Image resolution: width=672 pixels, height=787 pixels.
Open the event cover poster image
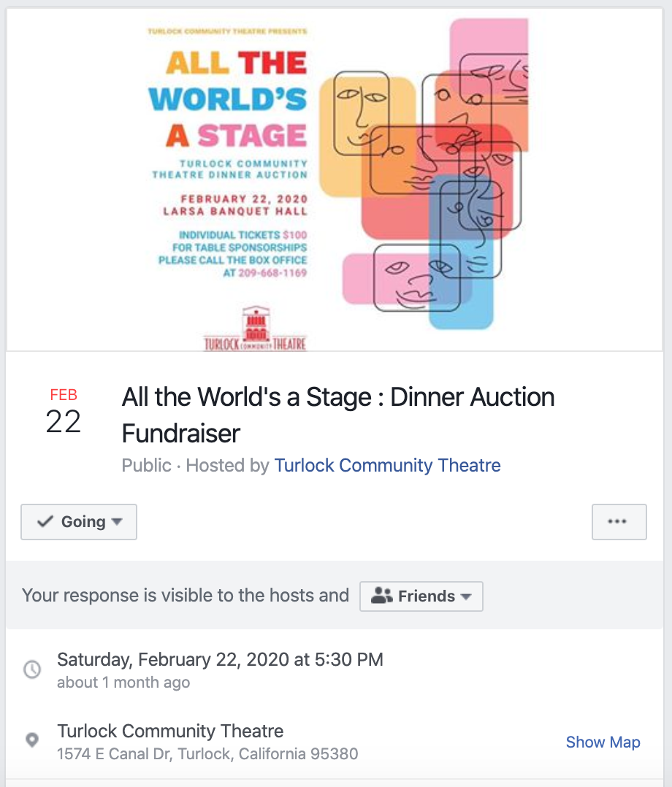click(335, 180)
